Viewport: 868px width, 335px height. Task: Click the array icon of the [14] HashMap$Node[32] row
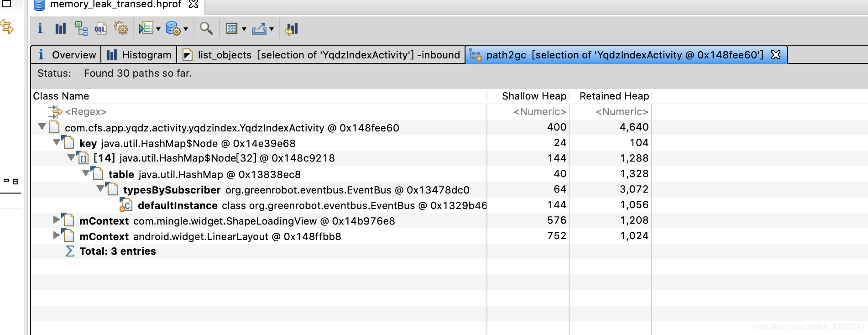pos(83,158)
